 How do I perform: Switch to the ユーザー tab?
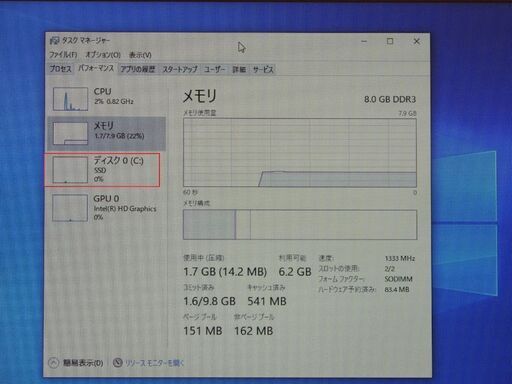point(214,69)
